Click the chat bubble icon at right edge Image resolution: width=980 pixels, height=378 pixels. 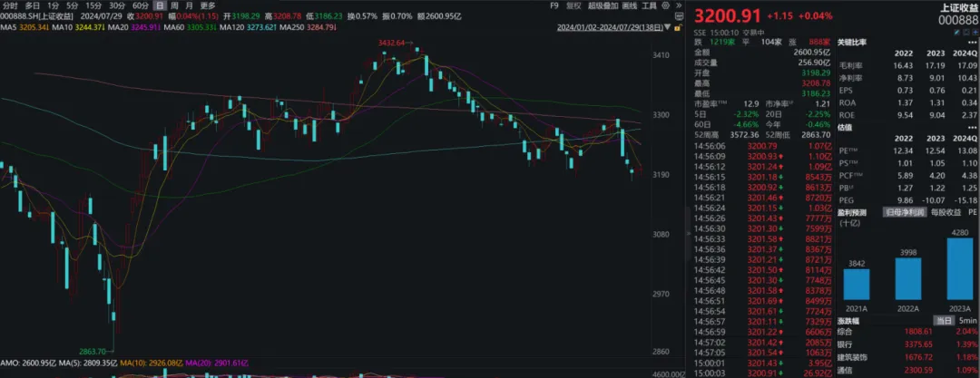[x=680, y=17]
